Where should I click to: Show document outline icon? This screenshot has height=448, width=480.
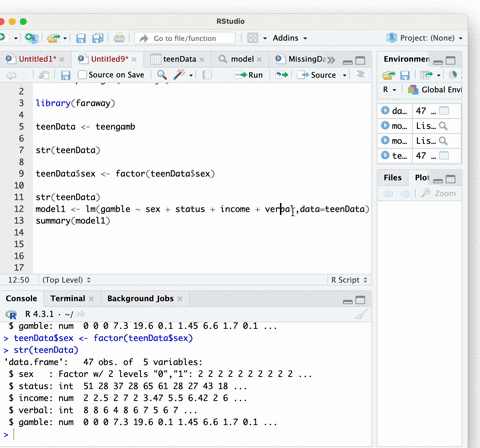coord(361,74)
